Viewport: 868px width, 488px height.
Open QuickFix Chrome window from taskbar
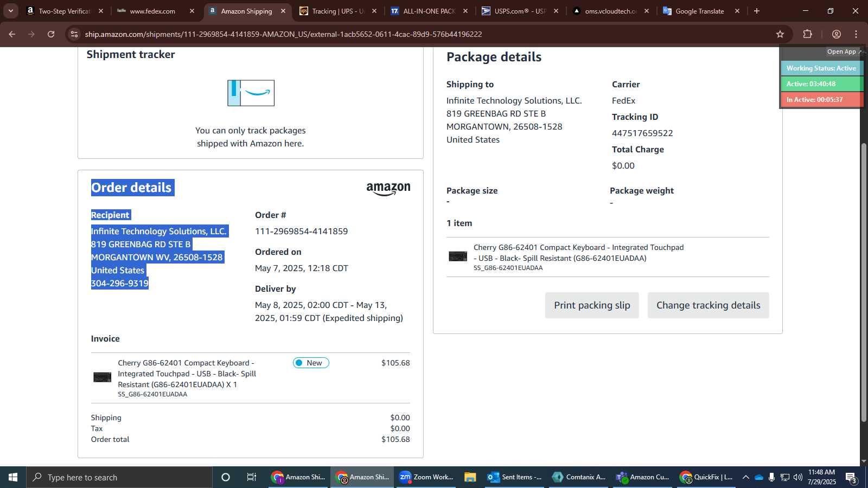[x=706, y=477]
